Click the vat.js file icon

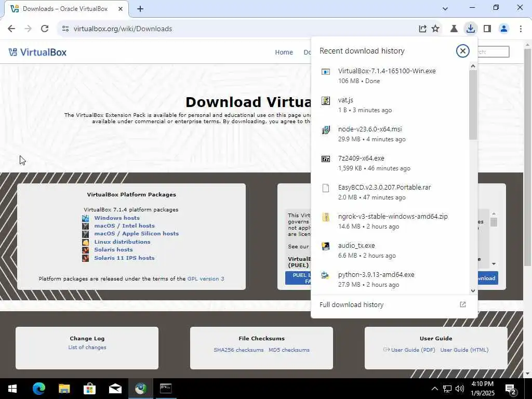point(326,101)
